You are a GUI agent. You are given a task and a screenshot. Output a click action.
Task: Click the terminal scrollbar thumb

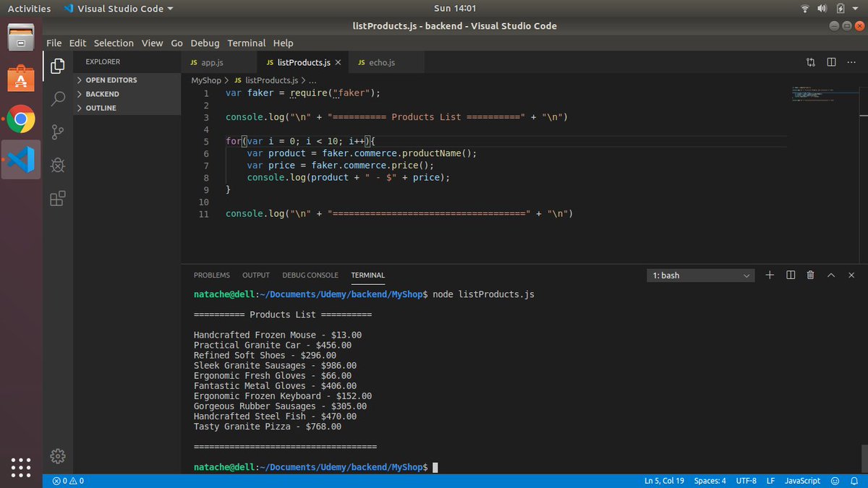[x=864, y=458]
